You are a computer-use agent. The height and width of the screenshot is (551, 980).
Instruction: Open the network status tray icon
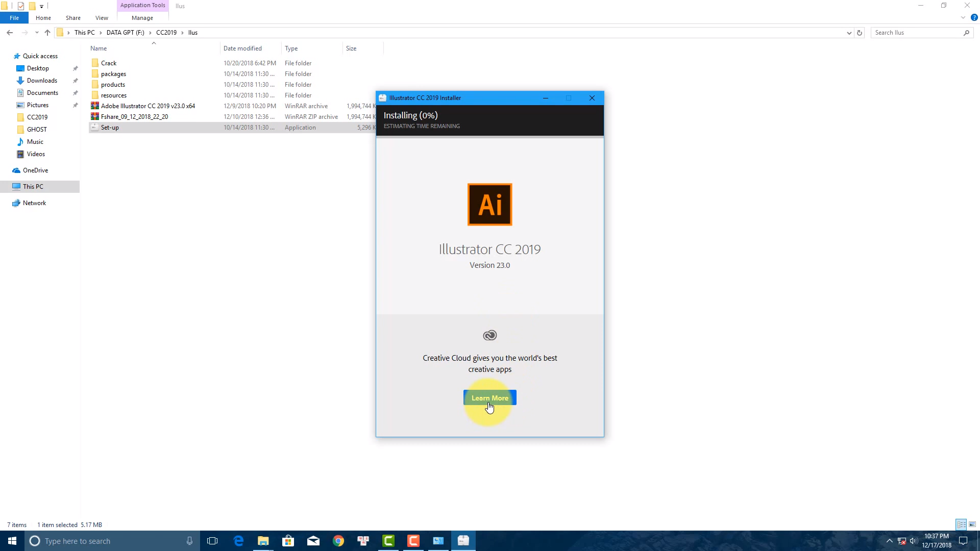(x=902, y=541)
